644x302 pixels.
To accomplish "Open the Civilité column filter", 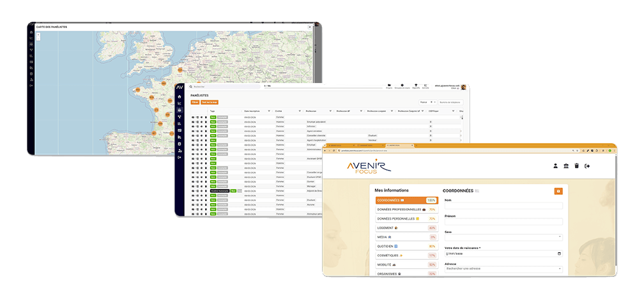I will [x=300, y=110].
